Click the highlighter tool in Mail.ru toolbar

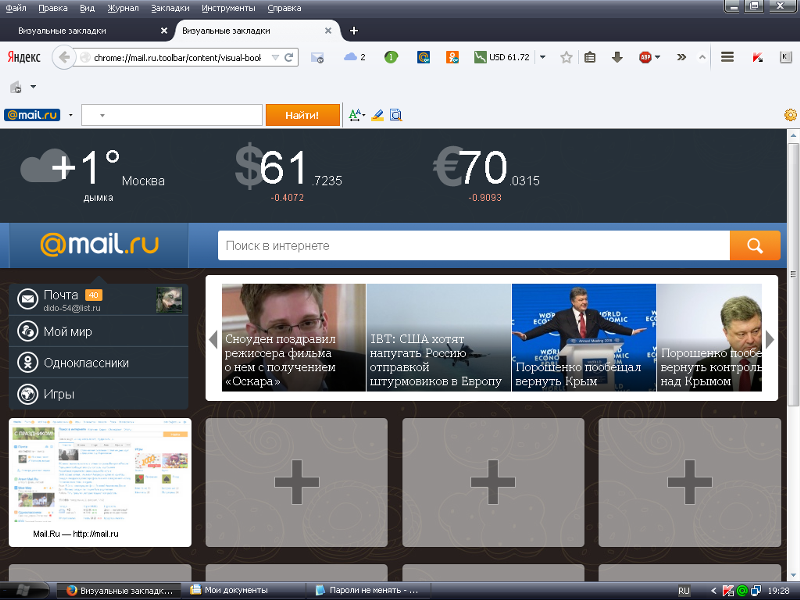377,115
